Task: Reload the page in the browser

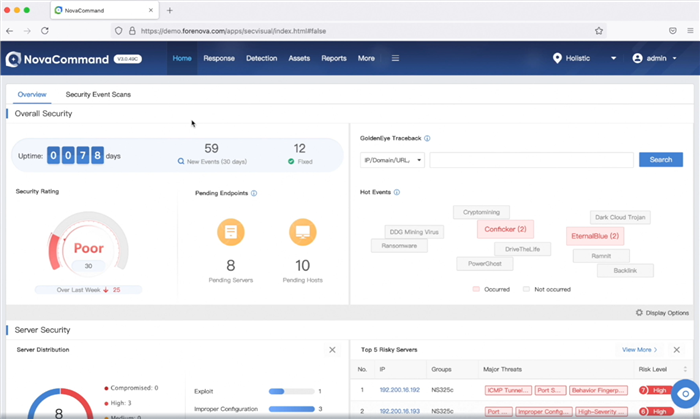Action: click(x=45, y=31)
